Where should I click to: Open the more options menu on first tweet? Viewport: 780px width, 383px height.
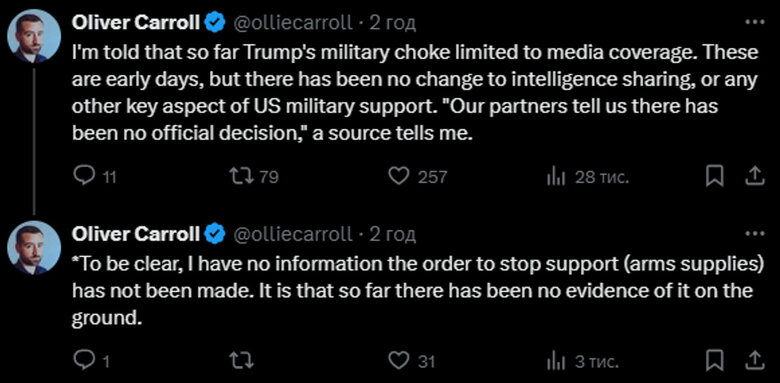[755, 22]
